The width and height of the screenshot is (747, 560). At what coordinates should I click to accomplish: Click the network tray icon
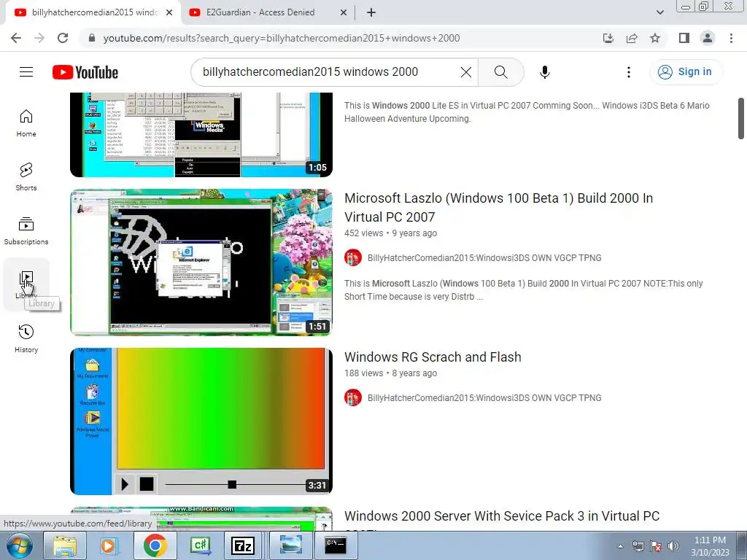(x=638, y=546)
